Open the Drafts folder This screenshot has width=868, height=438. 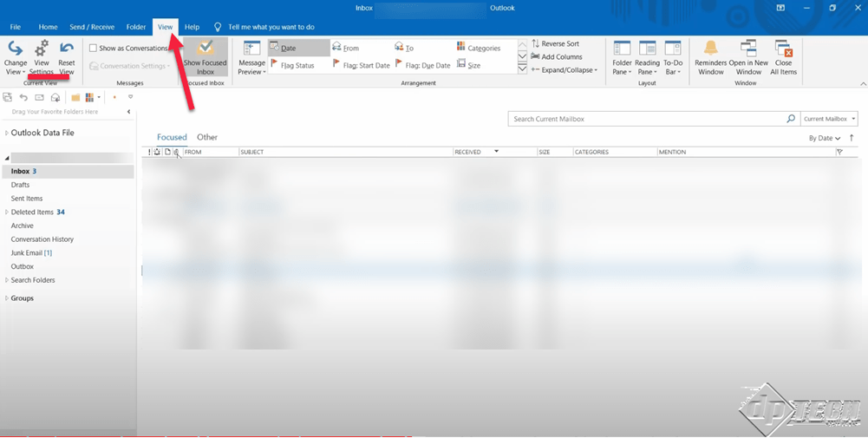[x=21, y=185]
